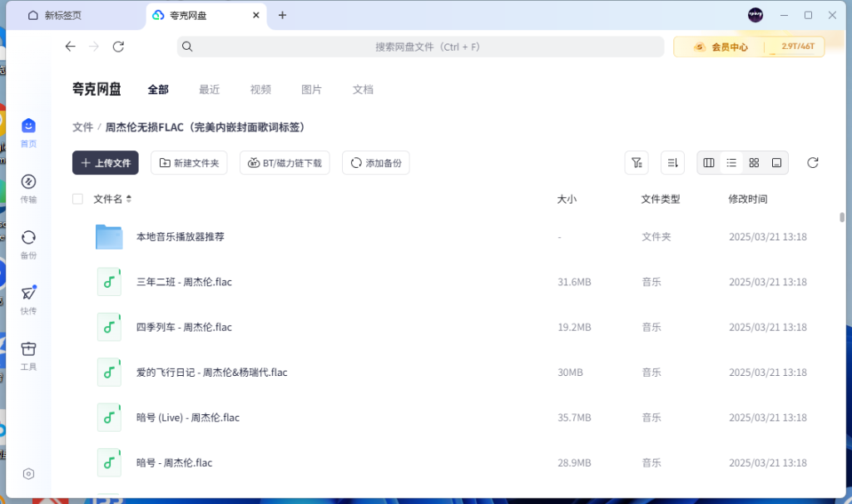The image size is (852, 504).
Task: Click music icon of 暗号 - 周杰伦.flac
Action: tap(109, 462)
